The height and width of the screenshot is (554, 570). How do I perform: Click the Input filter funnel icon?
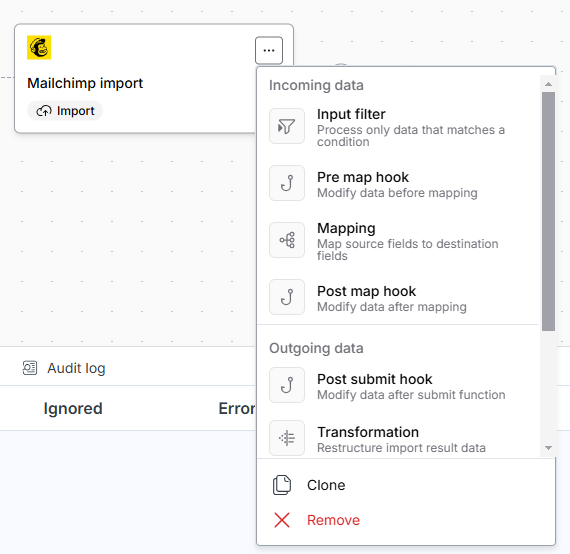[x=287, y=126]
